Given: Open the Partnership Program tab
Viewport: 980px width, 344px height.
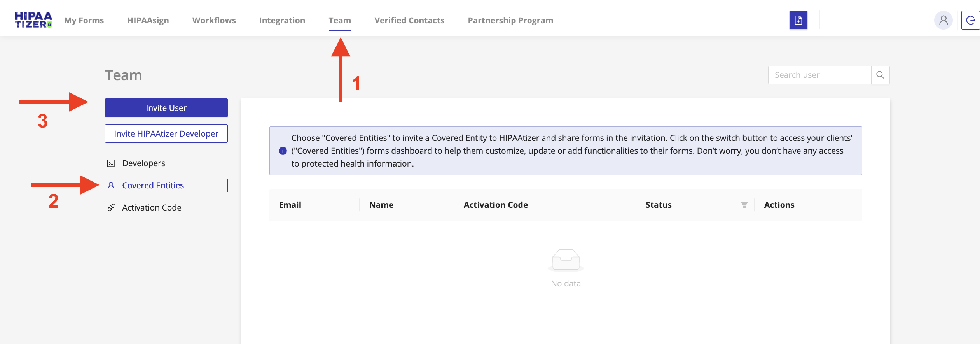Looking at the screenshot, I should 510,21.
